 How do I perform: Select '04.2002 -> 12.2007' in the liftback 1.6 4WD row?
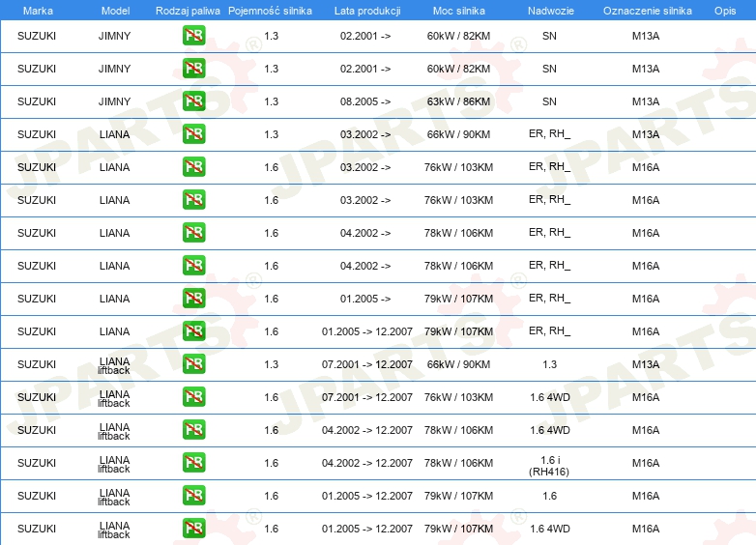pyautogui.click(x=367, y=430)
